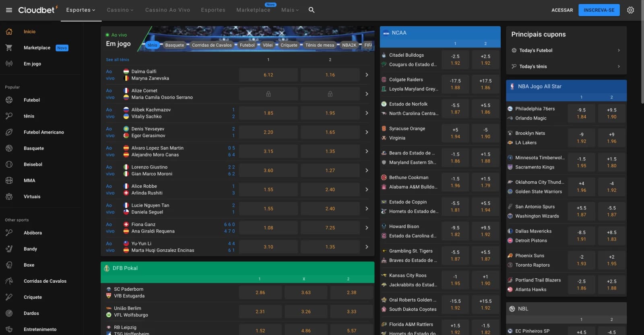Click the NCAA league logo icon
This screenshot has width=644, height=335.
pyautogui.click(x=386, y=33)
